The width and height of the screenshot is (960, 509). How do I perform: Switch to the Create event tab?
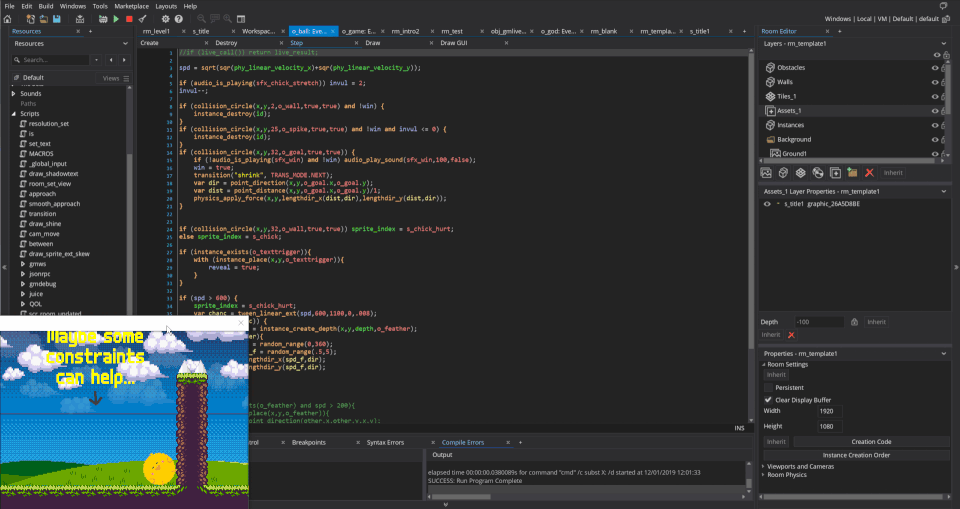pyautogui.click(x=149, y=43)
